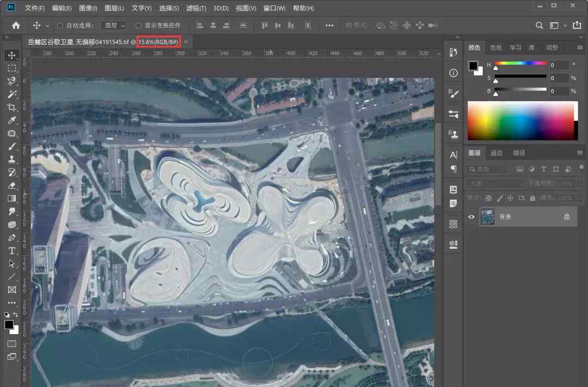Viewport: 588px width, 387px height.
Task: Select the Eyedropper tool
Action: (12, 120)
